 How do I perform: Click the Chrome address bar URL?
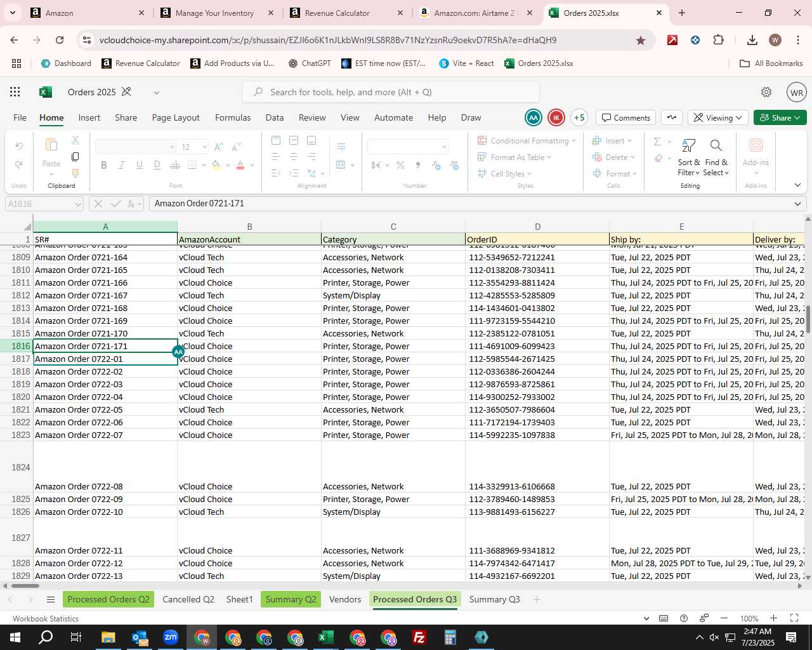pos(328,40)
